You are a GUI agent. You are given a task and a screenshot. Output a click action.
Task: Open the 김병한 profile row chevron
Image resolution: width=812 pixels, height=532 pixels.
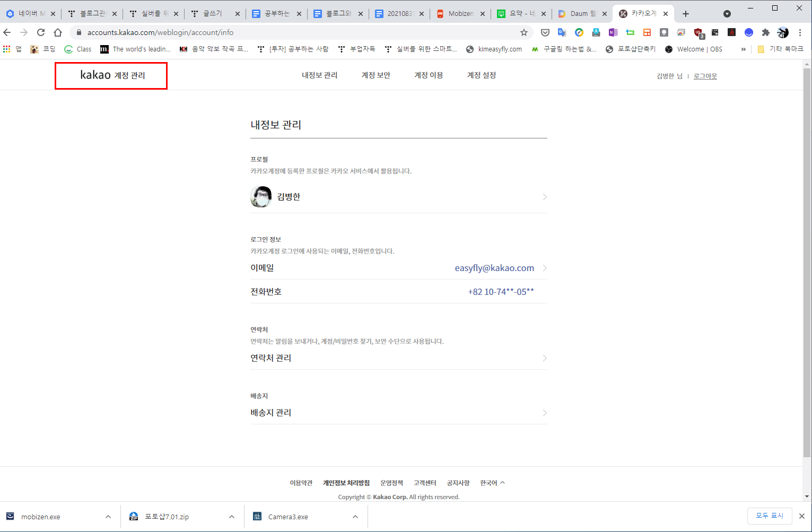coord(545,197)
